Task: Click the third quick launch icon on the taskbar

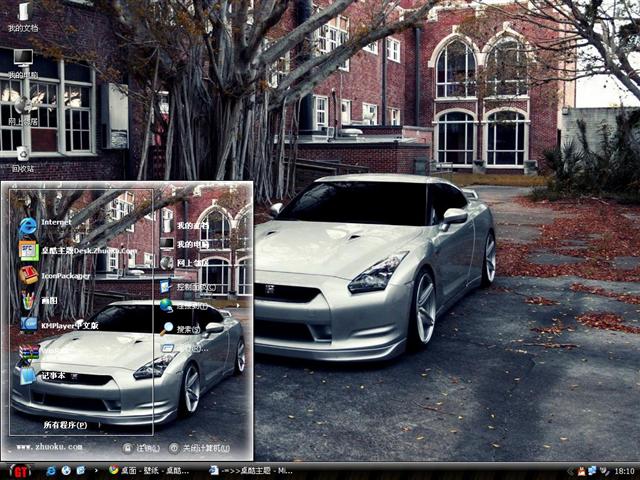Action: tap(81, 471)
